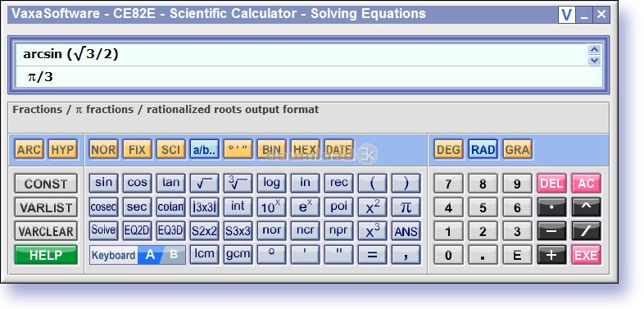Insert the pi constant key
644x309 pixels.
[x=406, y=207]
